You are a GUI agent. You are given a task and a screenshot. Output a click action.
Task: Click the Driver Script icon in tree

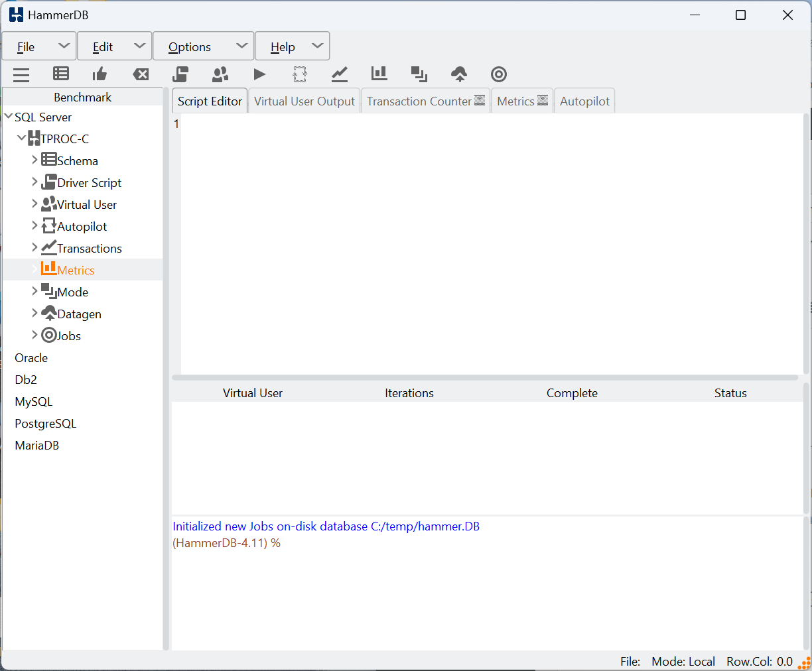(x=49, y=182)
